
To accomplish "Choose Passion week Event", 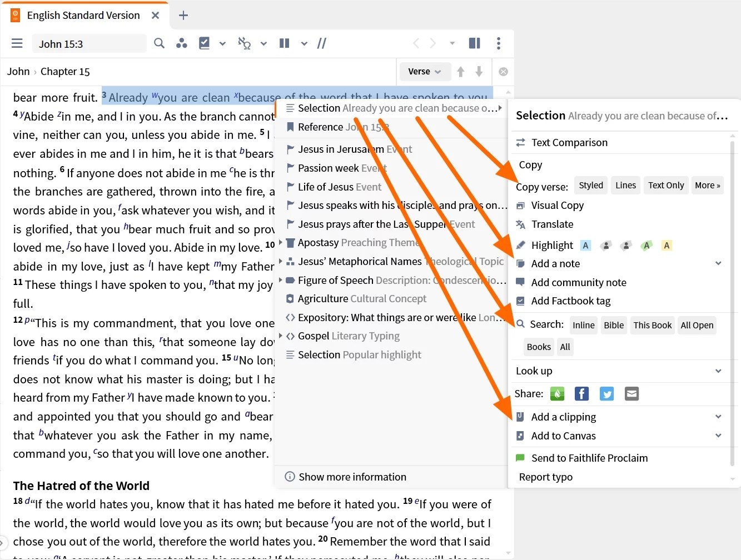I will point(392,168).
